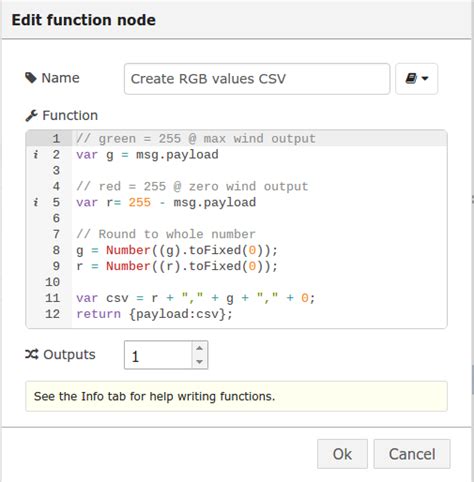Image resolution: width=474 pixels, height=482 pixels.
Task: Increase Outputs count with up arrow
Action: coord(200,348)
